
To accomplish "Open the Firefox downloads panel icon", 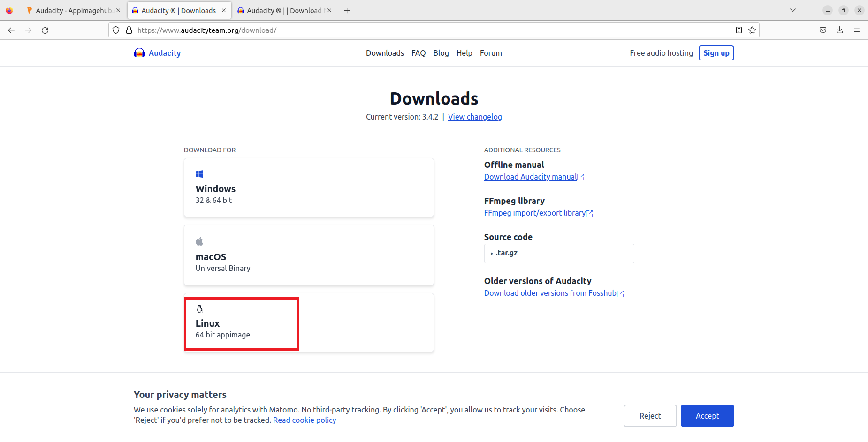I will pyautogui.click(x=839, y=30).
